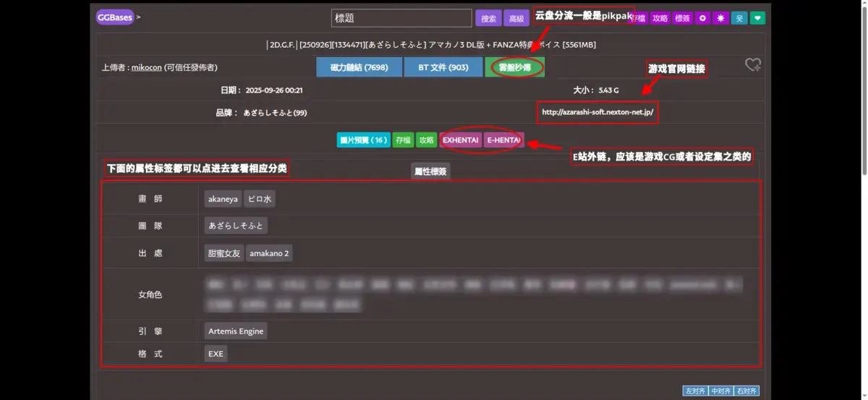Open the EXE format tag
The width and height of the screenshot is (868, 400).
(216, 354)
